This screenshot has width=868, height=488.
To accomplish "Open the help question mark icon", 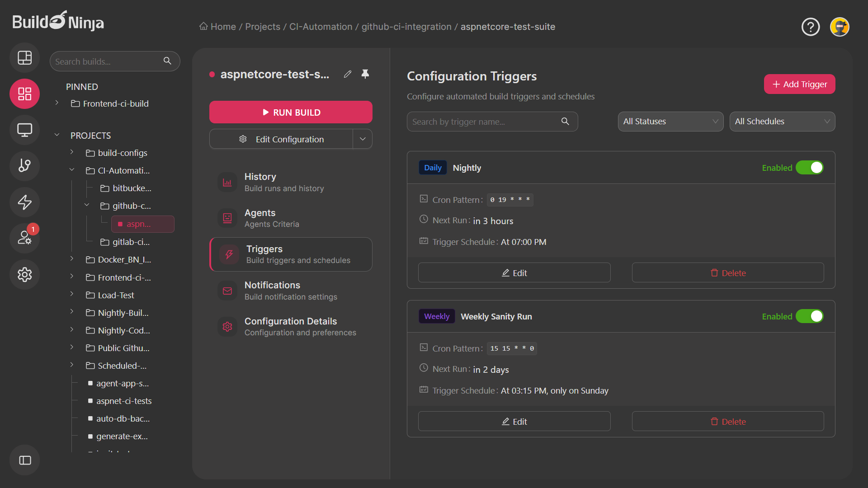I will [x=810, y=27].
